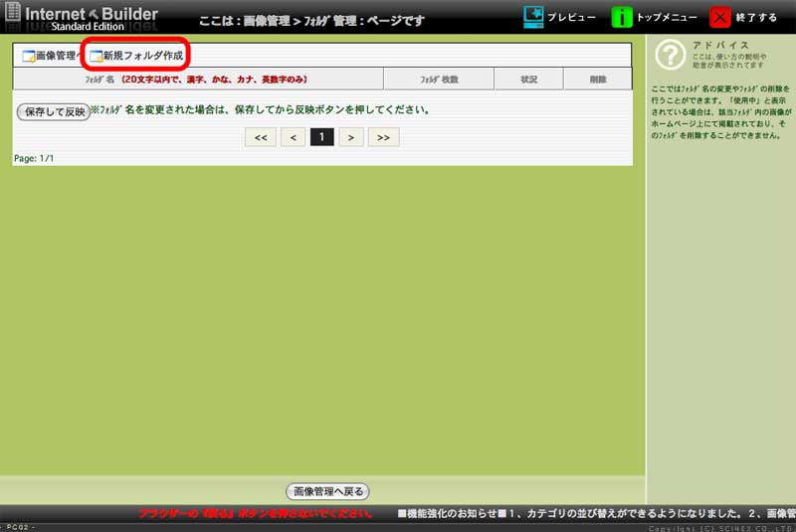Select page 1 in pagination
The image size is (796, 532).
pyautogui.click(x=321, y=137)
